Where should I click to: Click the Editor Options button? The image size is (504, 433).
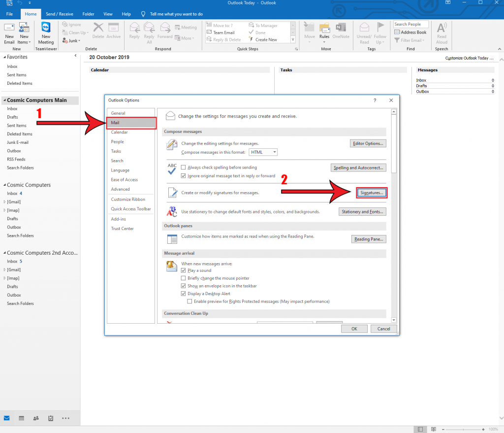click(x=368, y=143)
